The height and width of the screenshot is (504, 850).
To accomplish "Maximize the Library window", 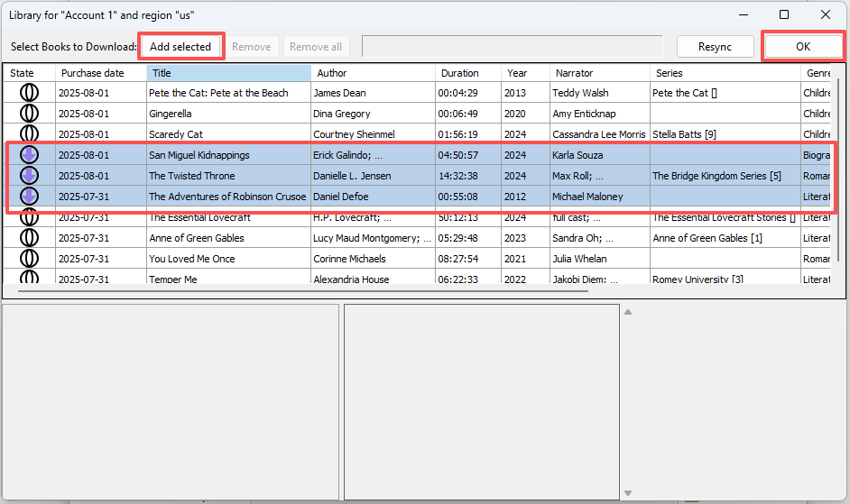I will pyautogui.click(x=784, y=14).
